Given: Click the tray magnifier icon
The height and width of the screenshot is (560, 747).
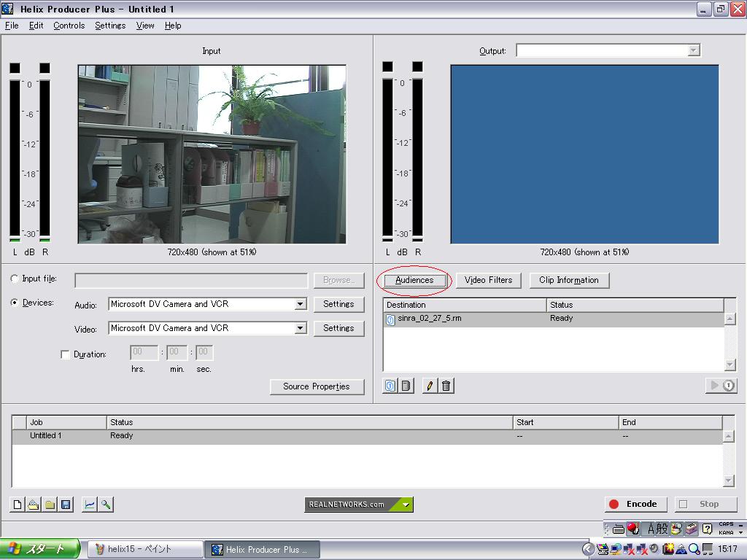Looking at the screenshot, I should point(694,550).
